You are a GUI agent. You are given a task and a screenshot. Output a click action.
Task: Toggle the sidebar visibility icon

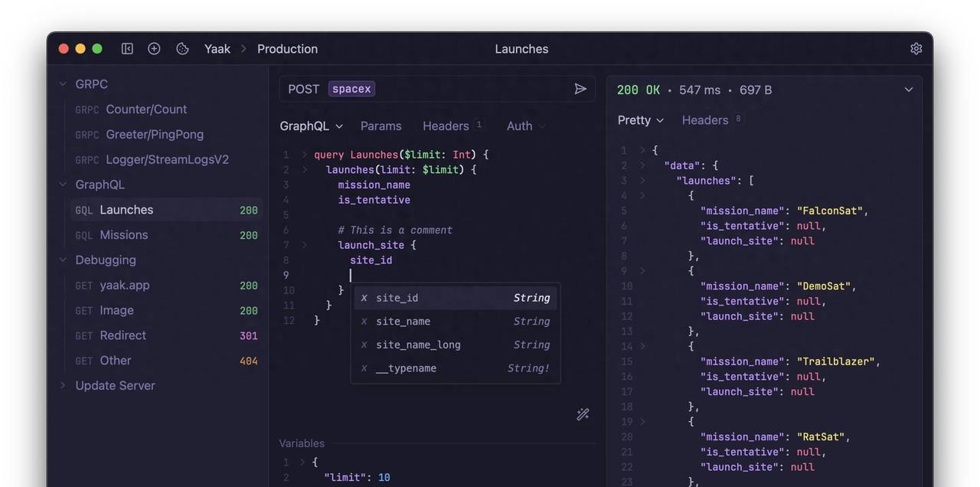point(127,47)
